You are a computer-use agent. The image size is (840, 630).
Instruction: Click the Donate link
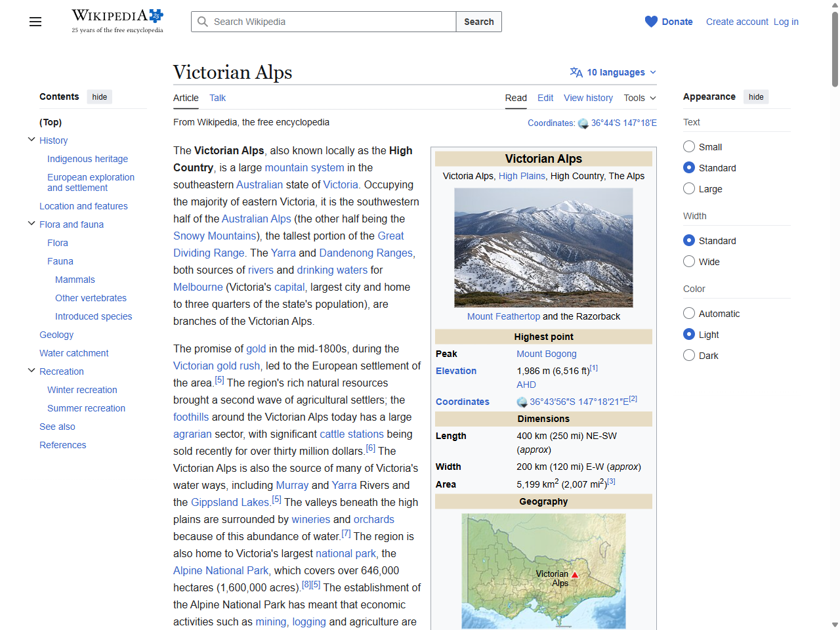tap(677, 22)
